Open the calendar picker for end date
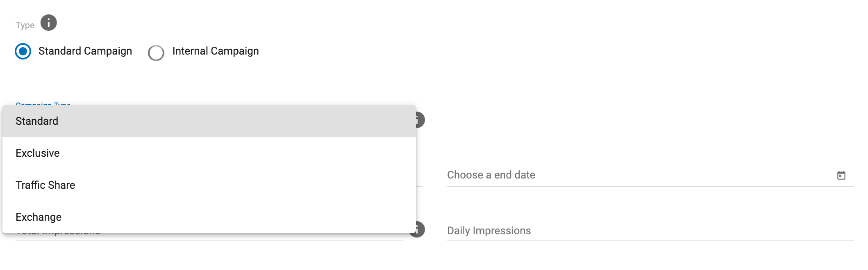 (841, 176)
